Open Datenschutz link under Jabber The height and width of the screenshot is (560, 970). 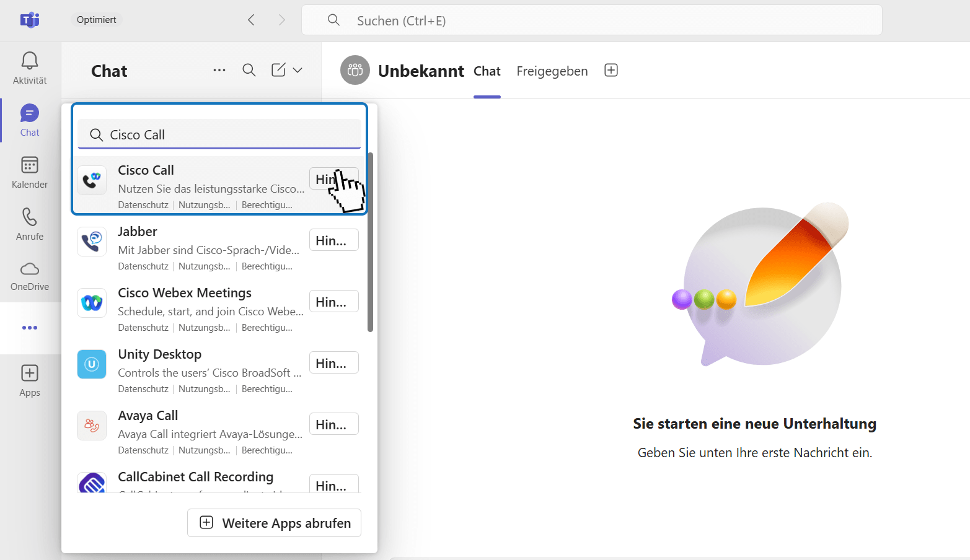click(x=143, y=266)
